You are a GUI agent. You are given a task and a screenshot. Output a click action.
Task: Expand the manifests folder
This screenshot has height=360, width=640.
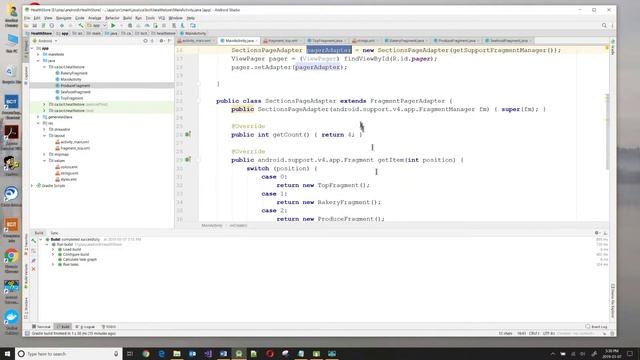[38, 54]
